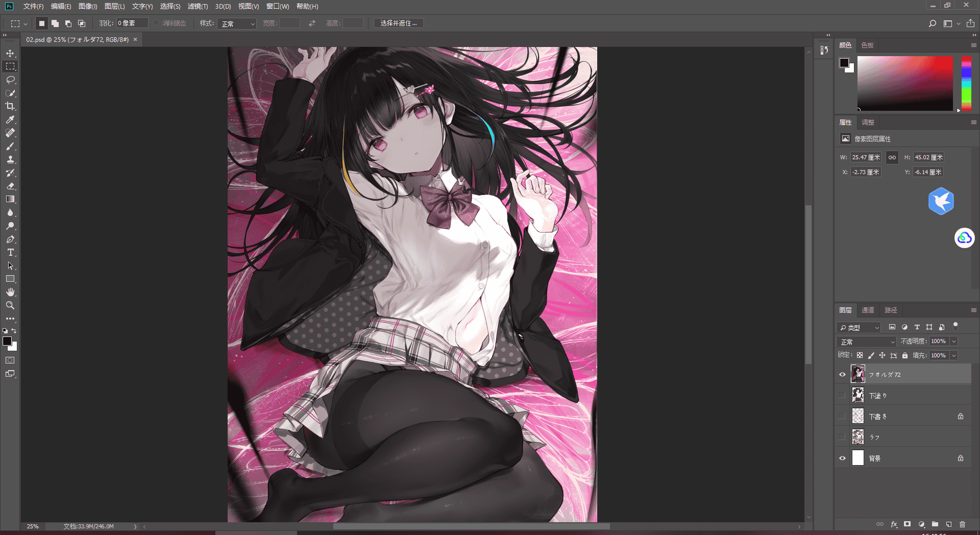Select the Pen tool
980x535 pixels.
point(10,239)
